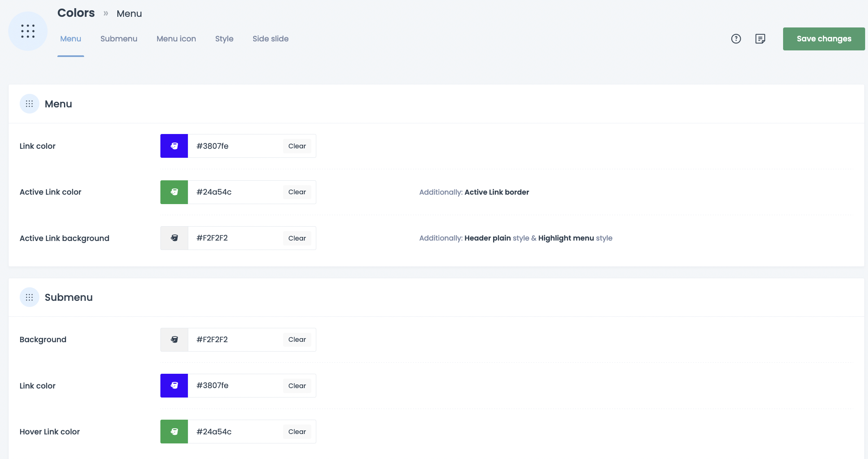Click the 'Submenu' section heading text
The width and height of the screenshot is (868, 459).
point(69,297)
